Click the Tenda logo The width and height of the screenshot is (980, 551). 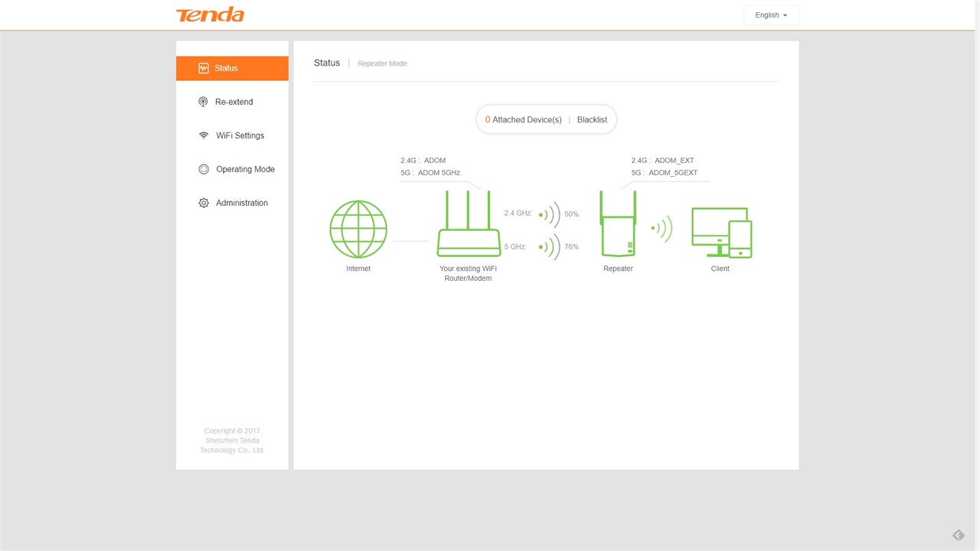click(x=210, y=15)
